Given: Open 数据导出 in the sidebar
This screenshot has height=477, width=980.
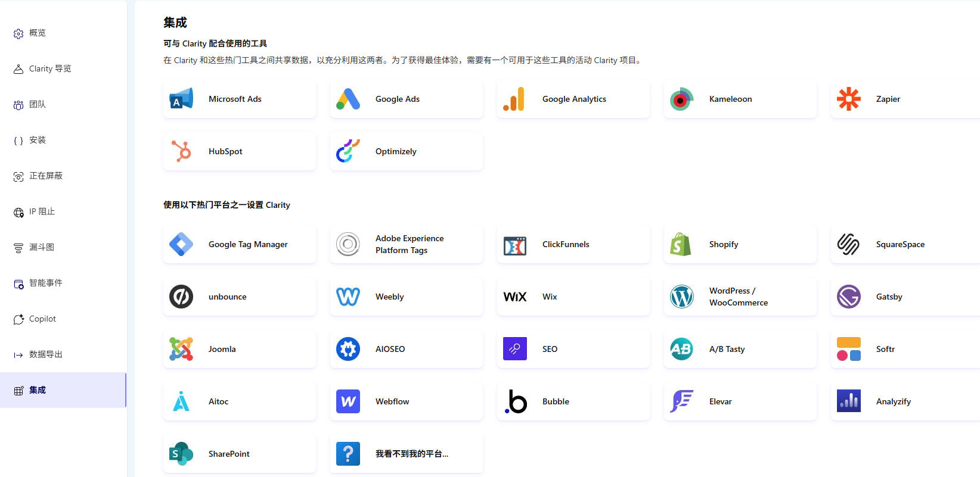Looking at the screenshot, I should point(63,354).
